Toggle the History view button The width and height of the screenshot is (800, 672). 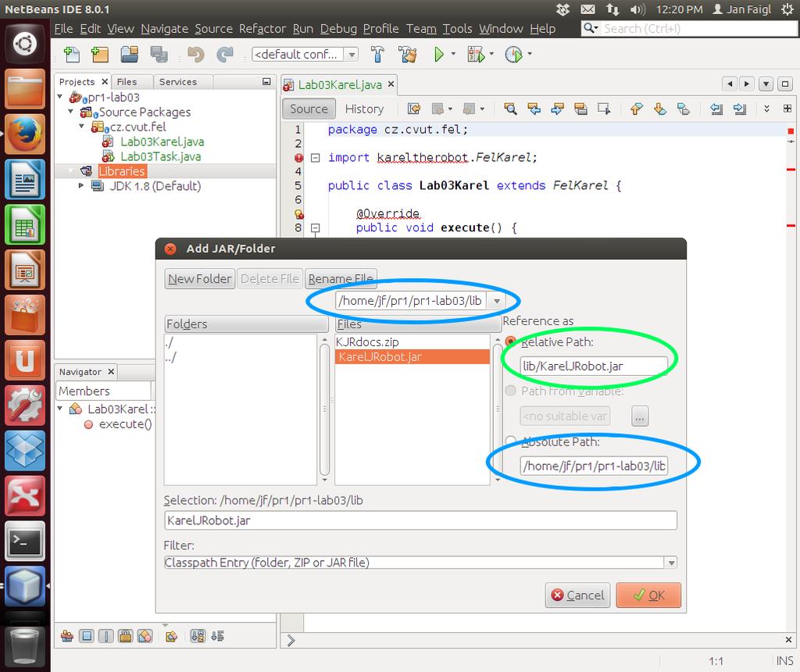pos(364,109)
